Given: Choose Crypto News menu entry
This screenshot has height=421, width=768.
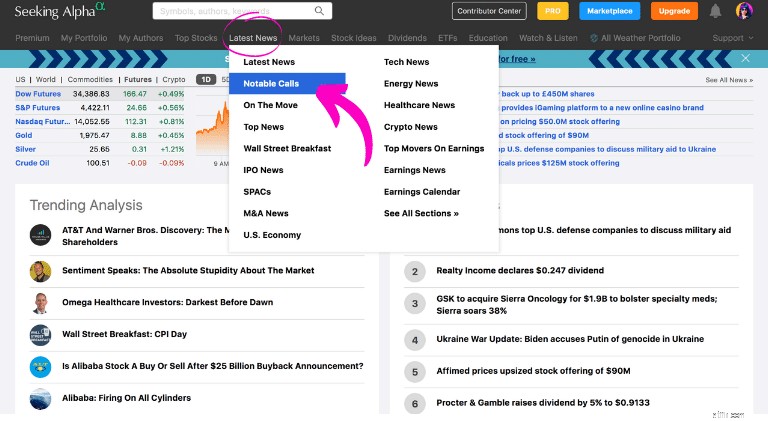Looking at the screenshot, I should tap(410, 127).
